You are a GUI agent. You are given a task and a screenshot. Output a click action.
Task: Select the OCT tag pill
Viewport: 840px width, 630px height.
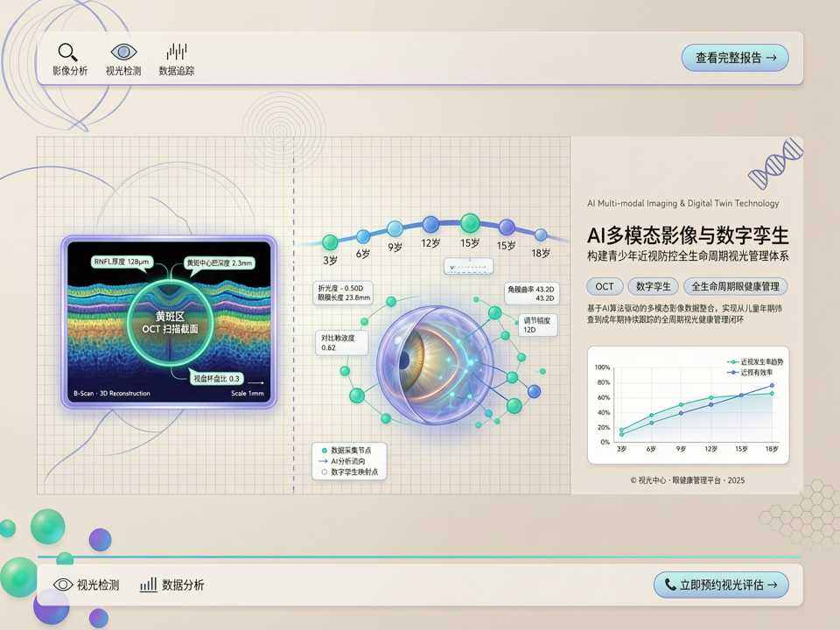[x=605, y=287]
